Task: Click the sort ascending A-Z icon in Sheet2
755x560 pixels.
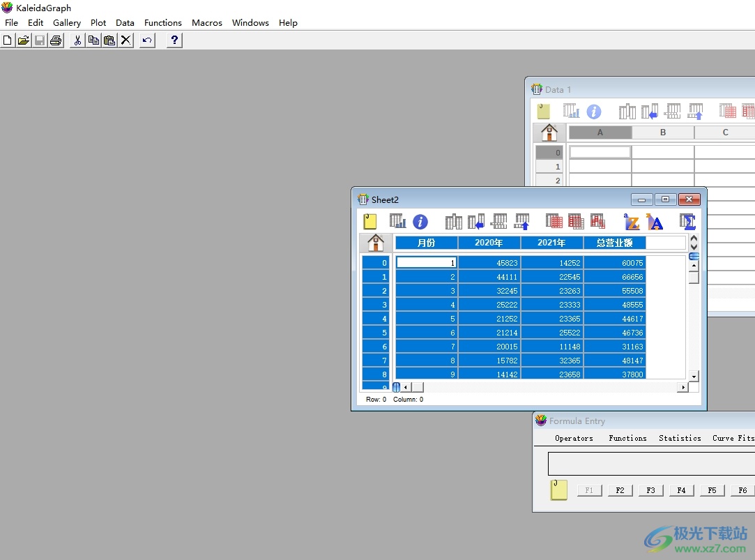Action: click(632, 222)
